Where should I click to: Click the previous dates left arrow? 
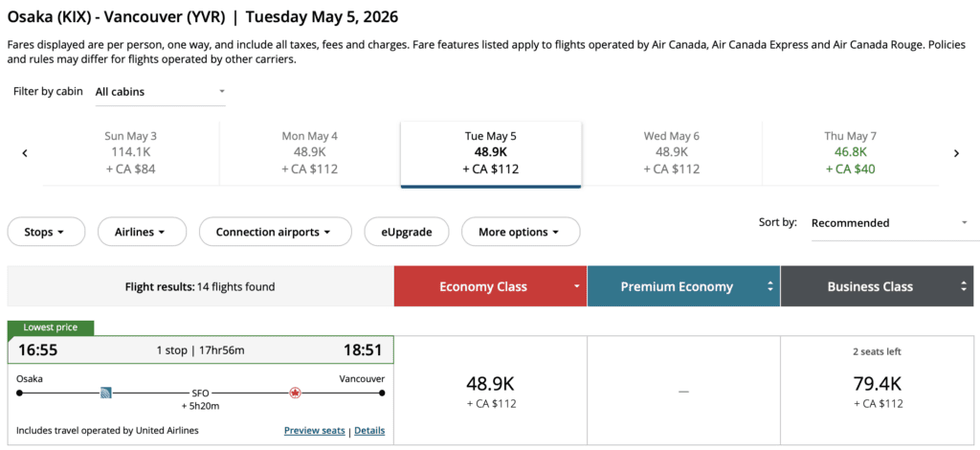click(25, 153)
